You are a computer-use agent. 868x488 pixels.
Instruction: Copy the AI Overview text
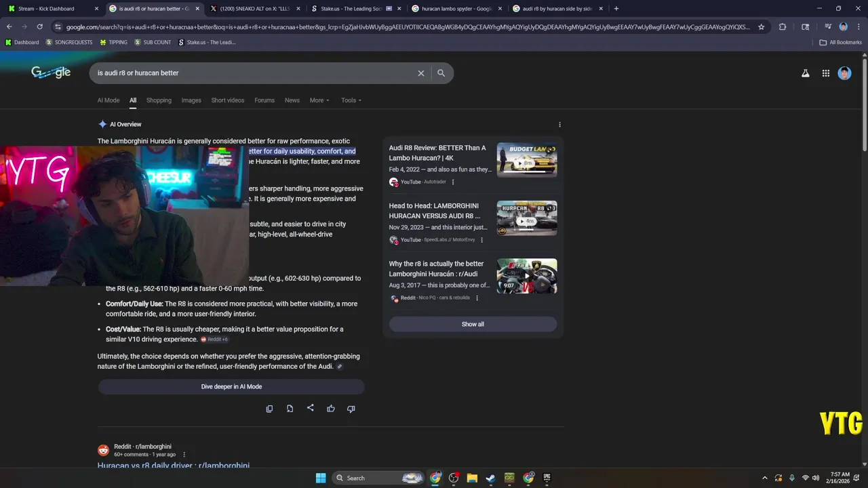pyautogui.click(x=269, y=409)
